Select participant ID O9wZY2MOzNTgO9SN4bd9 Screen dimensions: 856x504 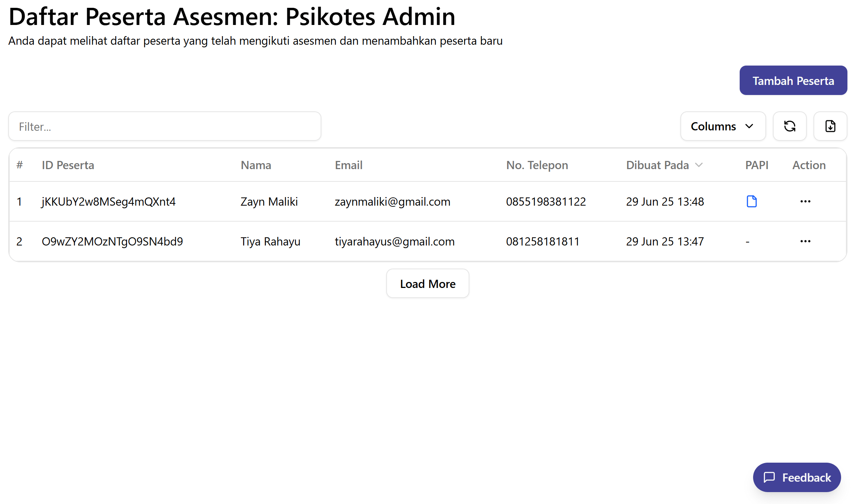coord(112,241)
